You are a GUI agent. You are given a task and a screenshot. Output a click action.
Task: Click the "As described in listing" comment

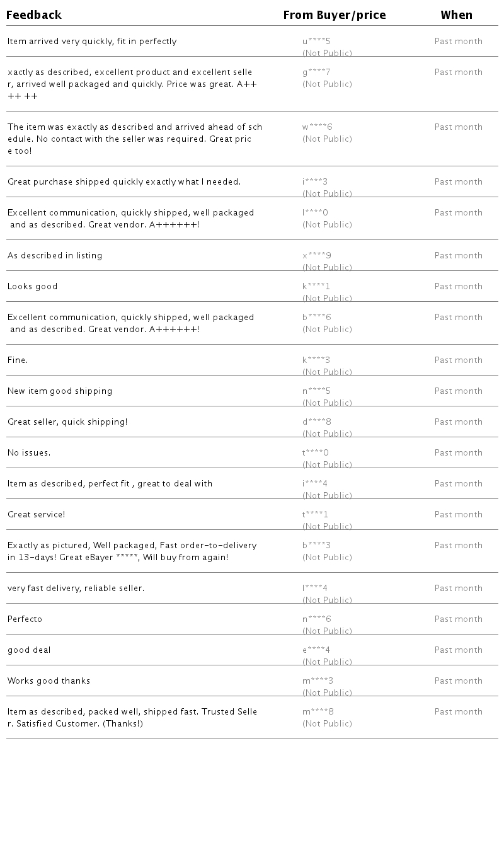[x=55, y=256]
